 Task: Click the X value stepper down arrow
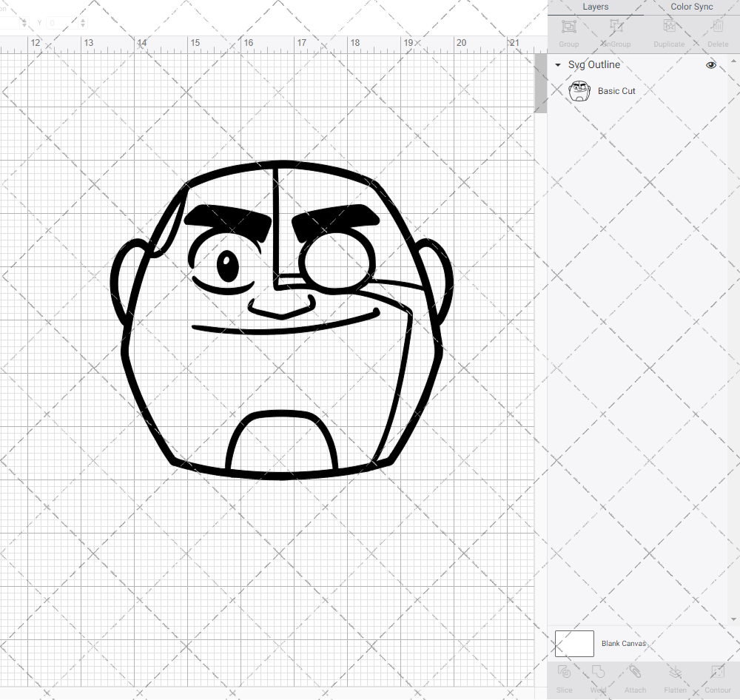[x=25, y=26]
